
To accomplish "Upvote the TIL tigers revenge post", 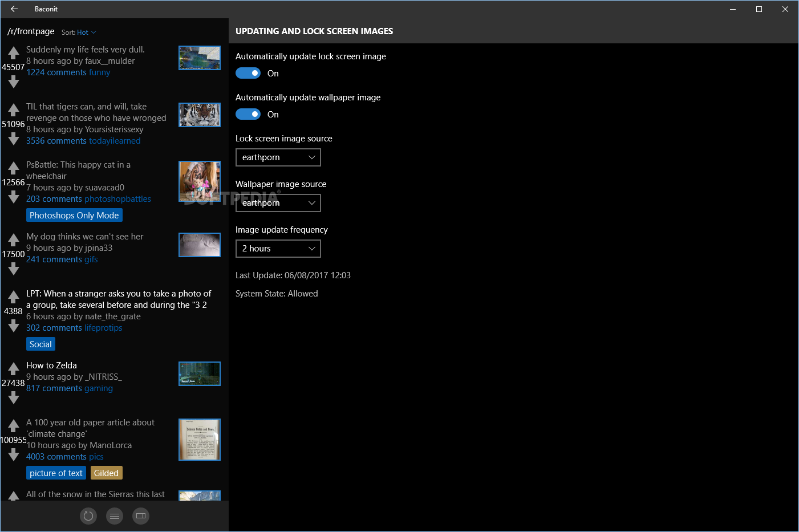I will click(14, 110).
